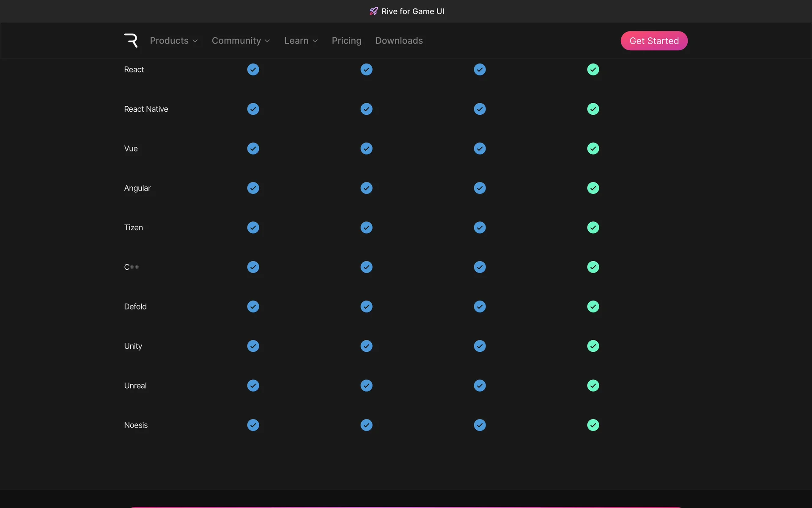This screenshot has height=508, width=812.
Task: Click the rocket icon in top banner
Action: pos(373,11)
